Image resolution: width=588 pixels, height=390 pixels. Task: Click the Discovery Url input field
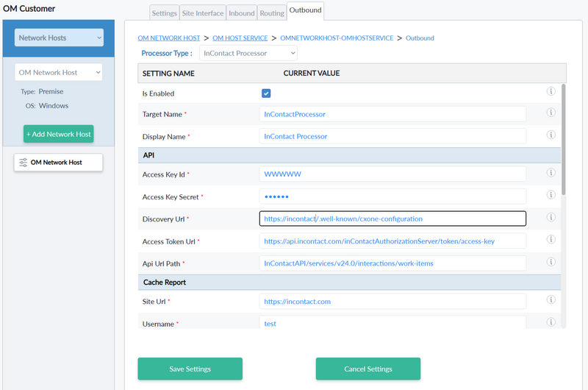coord(392,219)
